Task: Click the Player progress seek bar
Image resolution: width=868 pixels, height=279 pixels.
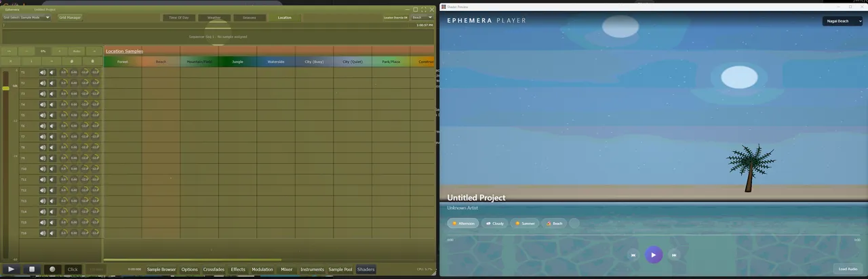Action: pyautogui.click(x=653, y=235)
